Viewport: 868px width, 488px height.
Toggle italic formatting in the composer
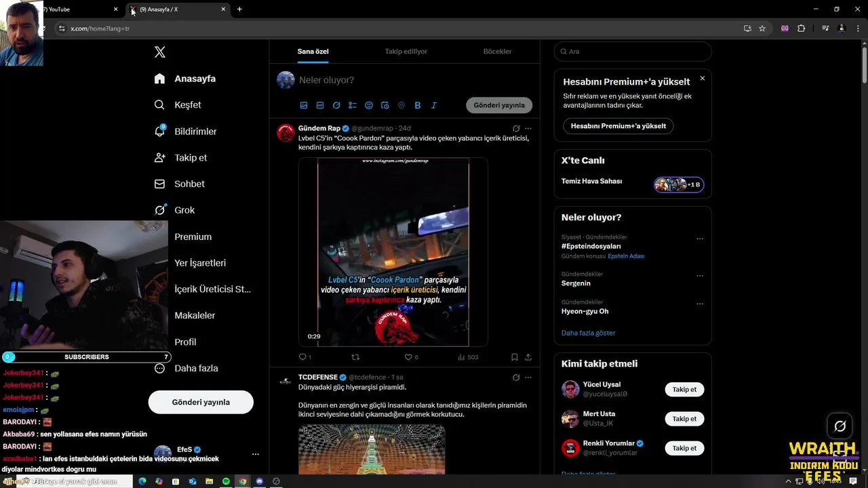click(434, 105)
